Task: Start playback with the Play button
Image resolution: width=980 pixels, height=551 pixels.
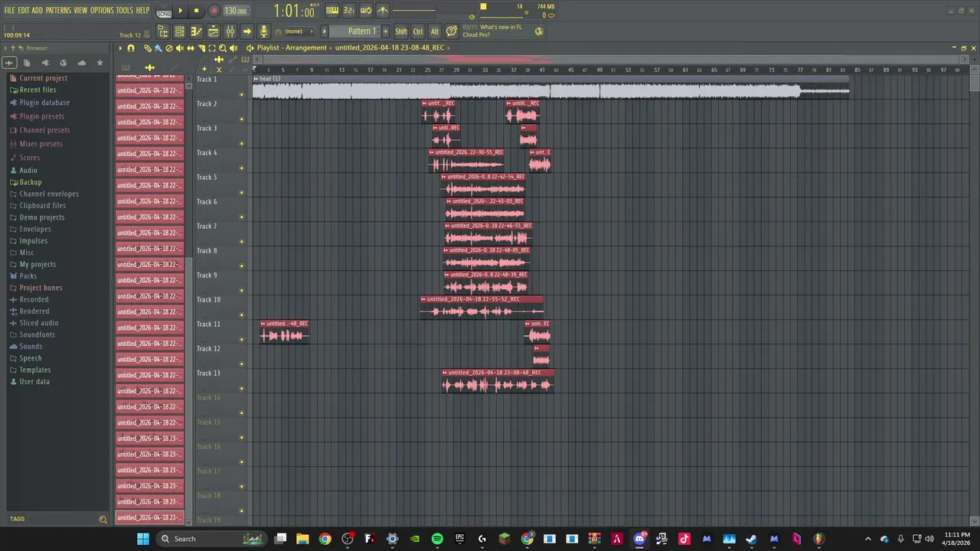Action: [x=181, y=11]
